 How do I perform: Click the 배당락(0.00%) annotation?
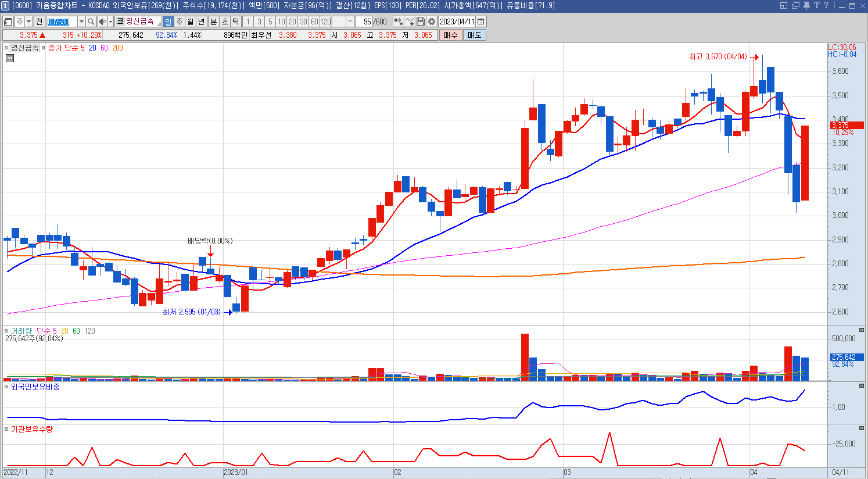(x=210, y=241)
